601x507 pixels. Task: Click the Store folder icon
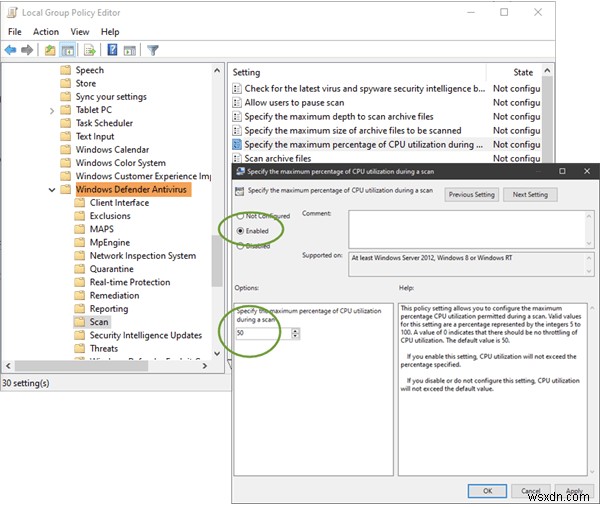66,83
